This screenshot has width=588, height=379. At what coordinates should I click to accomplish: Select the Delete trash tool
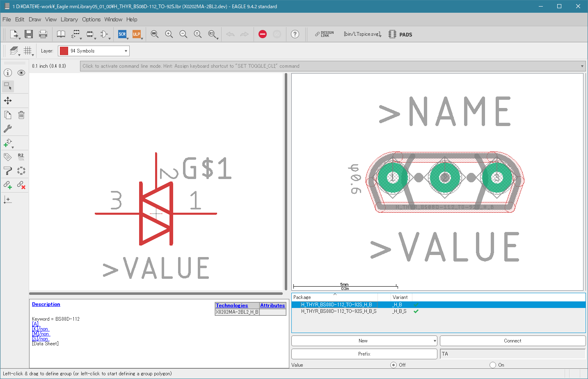[21, 115]
